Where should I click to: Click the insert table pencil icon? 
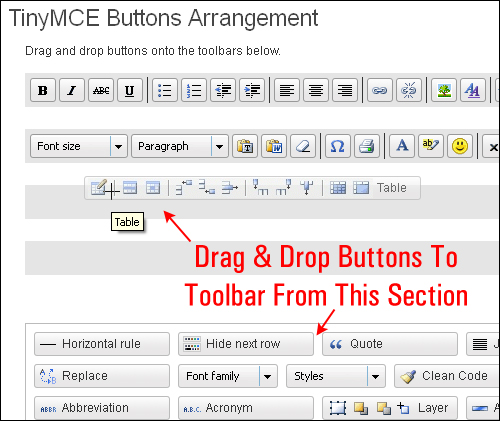(99, 187)
